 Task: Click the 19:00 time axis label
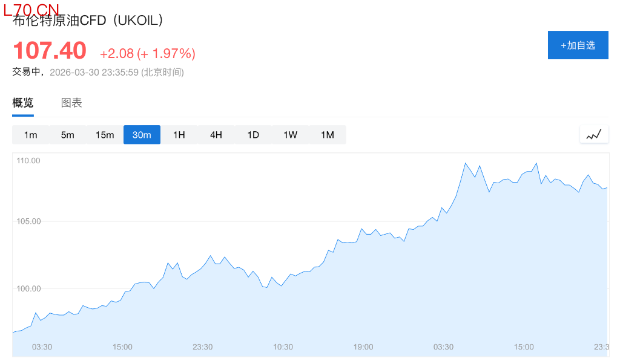tap(363, 347)
